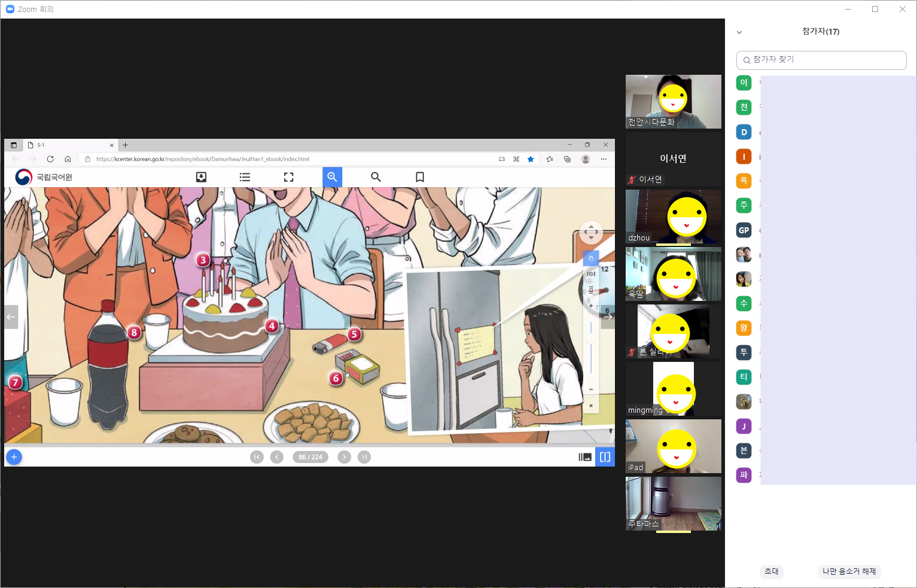This screenshot has height=588, width=917.
Task: Click the blue D participant avatar
Action: pos(744,132)
